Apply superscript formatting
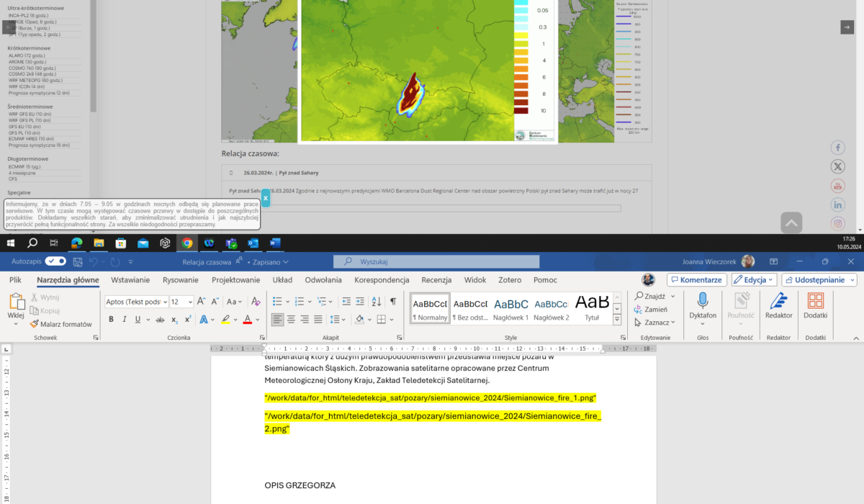Viewport: 864px width, 504px height. coord(187,319)
